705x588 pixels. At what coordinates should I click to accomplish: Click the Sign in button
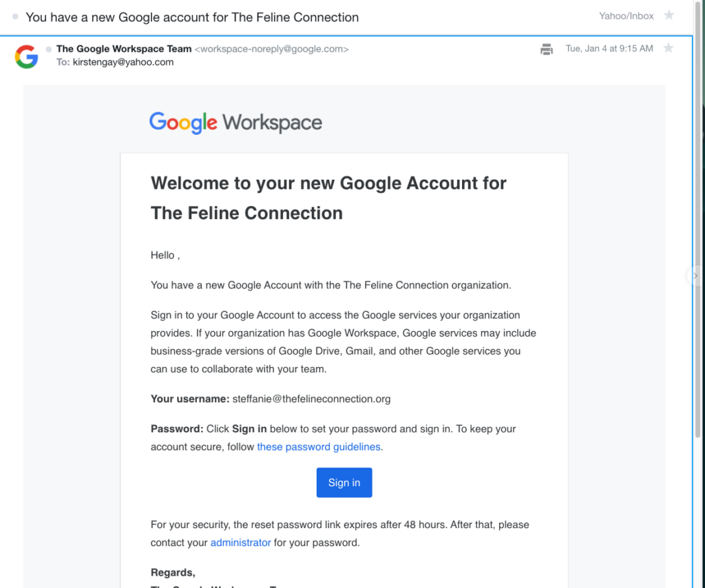pos(344,483)
